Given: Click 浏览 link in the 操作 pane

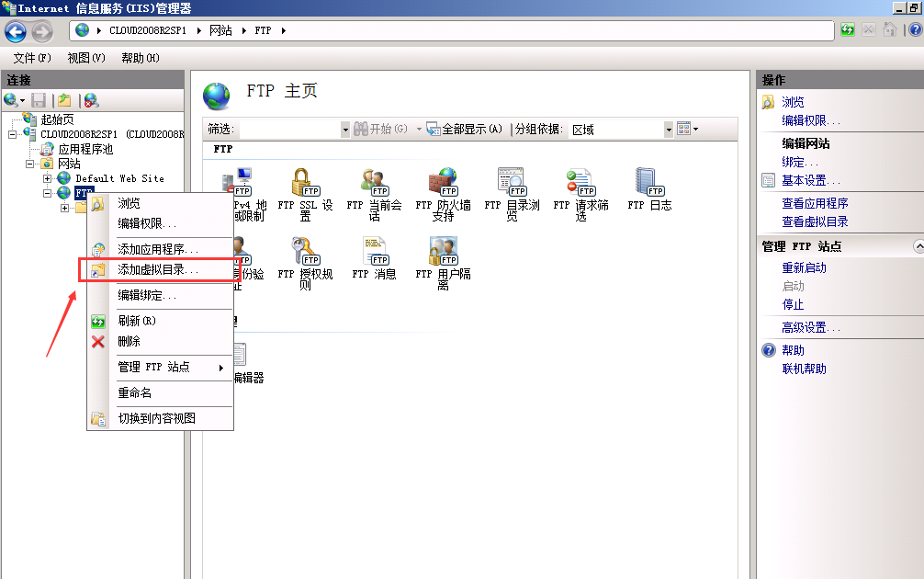Looking at the screenshot, I should pos(793,102).
